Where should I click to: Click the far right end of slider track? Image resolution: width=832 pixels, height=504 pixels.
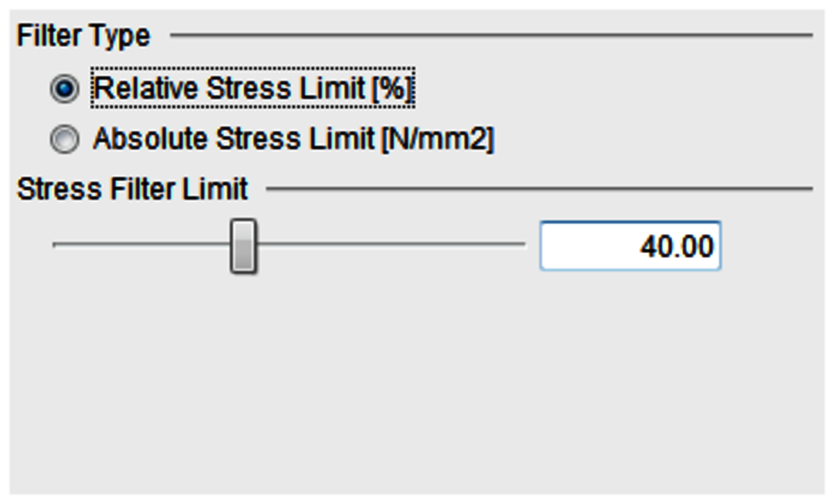(x=521, y=245)
